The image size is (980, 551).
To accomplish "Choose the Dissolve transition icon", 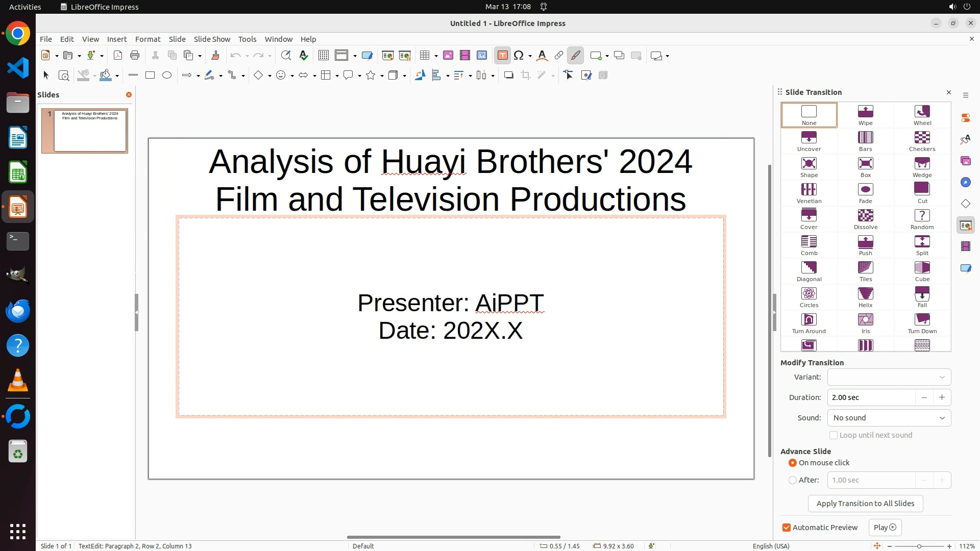I will point(865,219).
